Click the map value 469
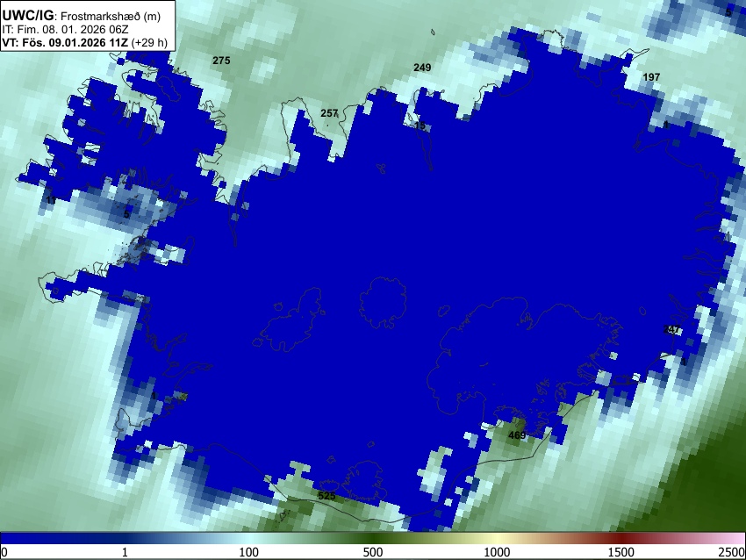746x560 pixels. [x=517, y=435]
